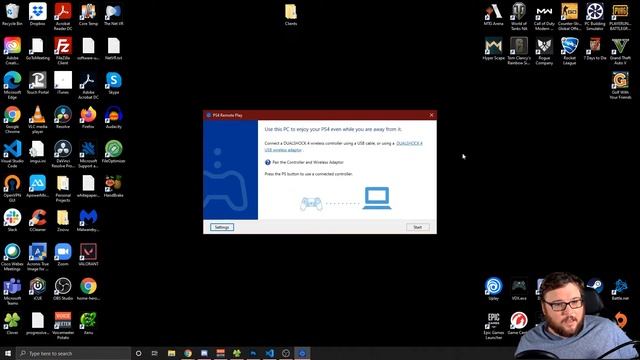Select the Personal Projects folder

point(63,188)
